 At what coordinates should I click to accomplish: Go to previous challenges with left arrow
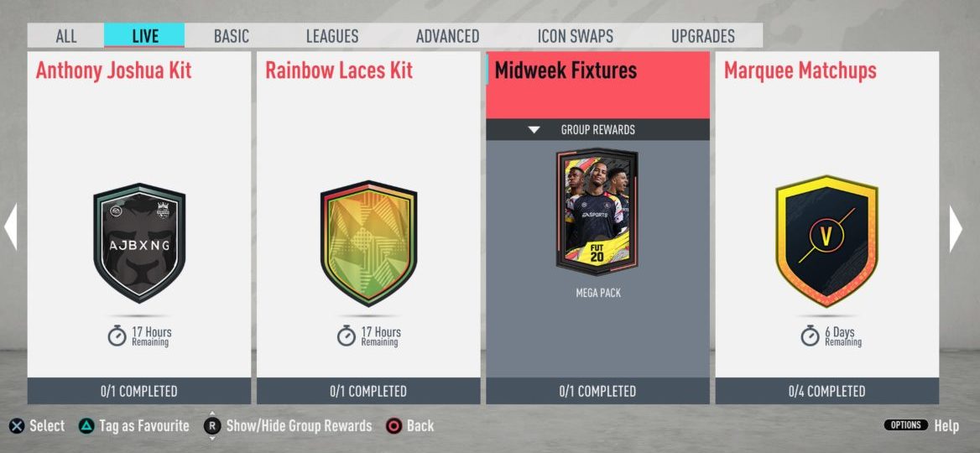[x=11, y=226]
